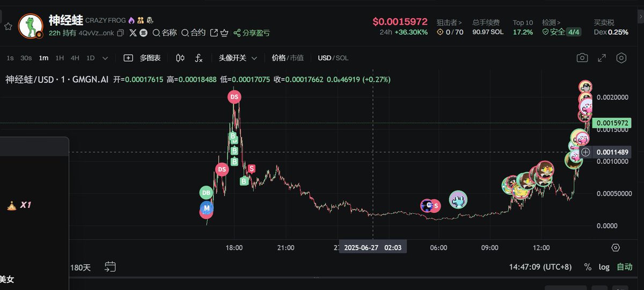Open chart settings hexagon icon
The width and height of the screenshot is (644, 290).
(621, 58)
